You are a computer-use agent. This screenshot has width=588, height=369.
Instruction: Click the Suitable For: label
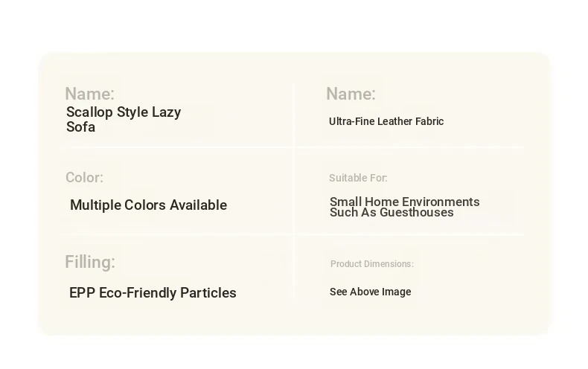(358, 178)
